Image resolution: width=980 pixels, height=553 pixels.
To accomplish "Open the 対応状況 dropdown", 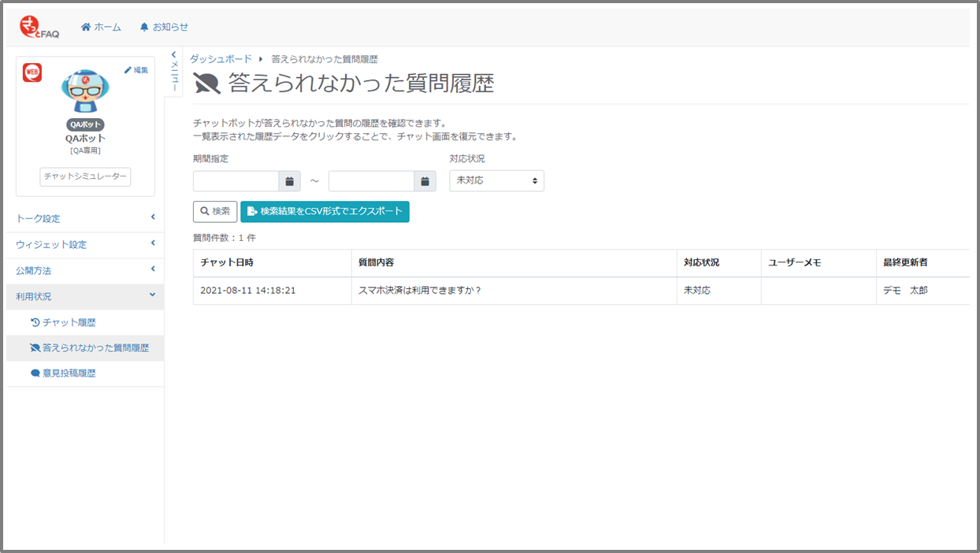I will pyautogui.click(x=496, y=180).
